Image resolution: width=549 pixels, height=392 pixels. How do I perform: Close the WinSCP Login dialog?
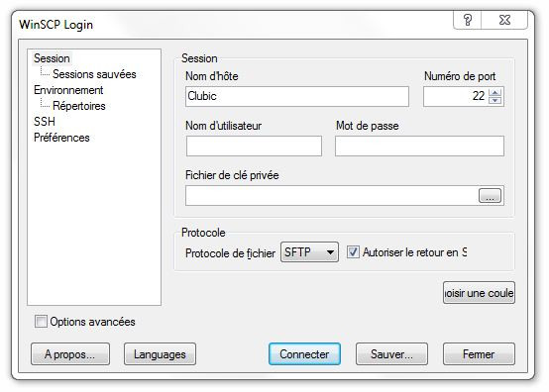504,20
